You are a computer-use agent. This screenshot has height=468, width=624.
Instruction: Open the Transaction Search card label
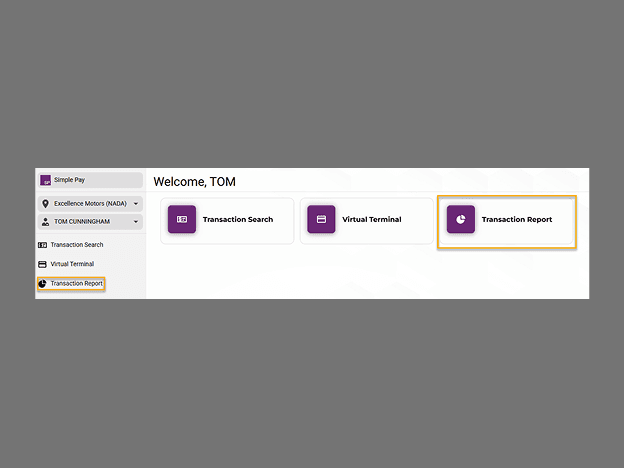point(238,219)
